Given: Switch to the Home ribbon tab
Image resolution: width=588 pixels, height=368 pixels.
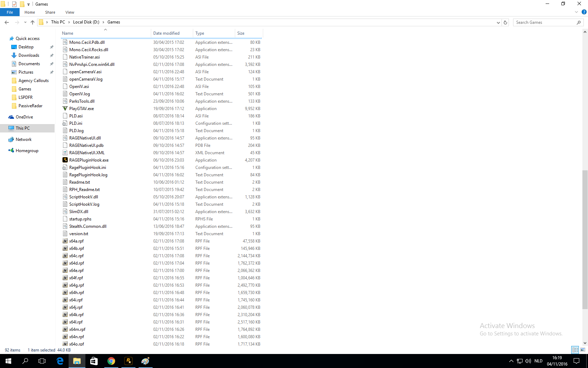Looking at the screenshot, I should tap(30, 12).
